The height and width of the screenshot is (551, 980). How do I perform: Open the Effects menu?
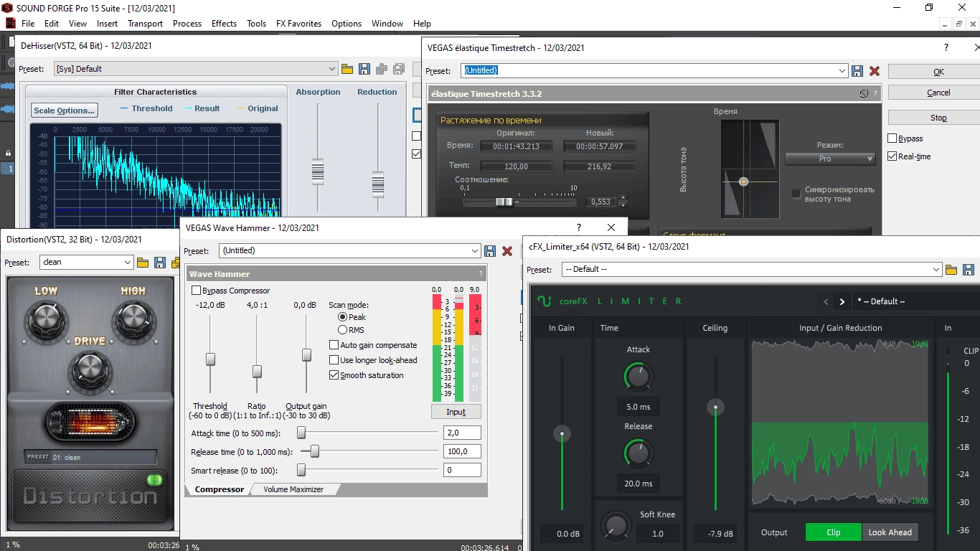224,24
